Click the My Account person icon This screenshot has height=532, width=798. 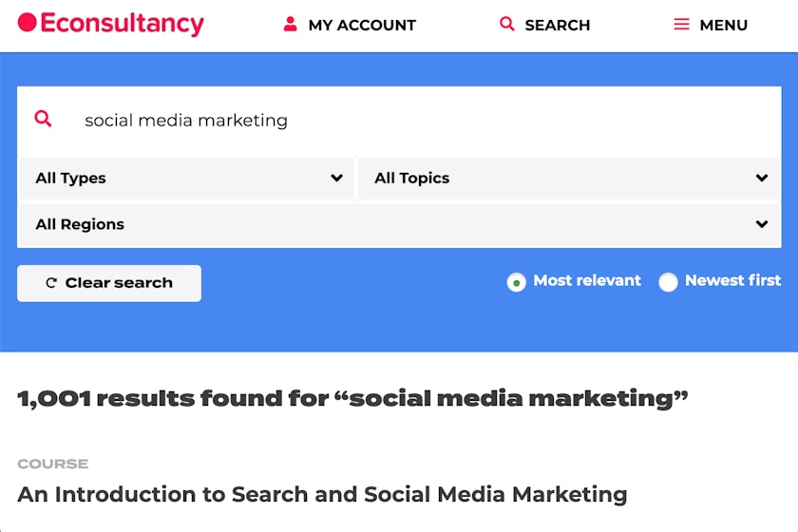(291, 25)
